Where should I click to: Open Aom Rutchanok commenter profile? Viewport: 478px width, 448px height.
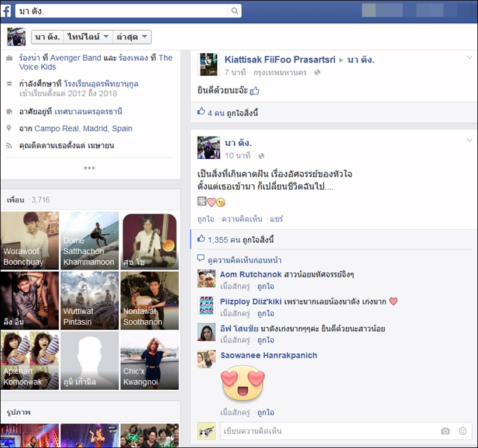pyautogui.click(x=251, y=275)
